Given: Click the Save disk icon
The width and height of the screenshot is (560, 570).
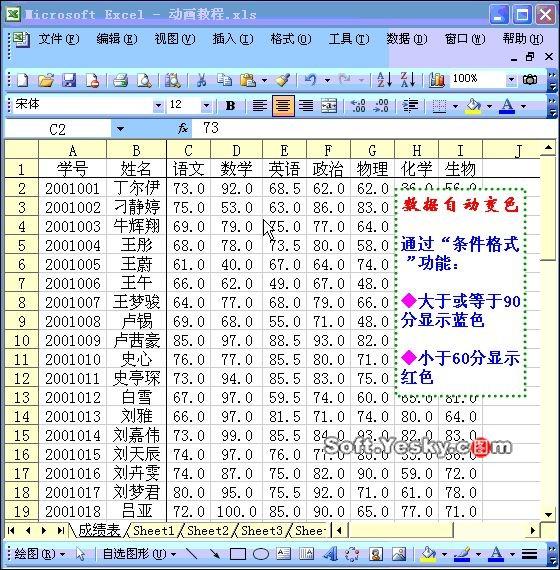Looking at the screenshot, I should click(x=69, y=80).
